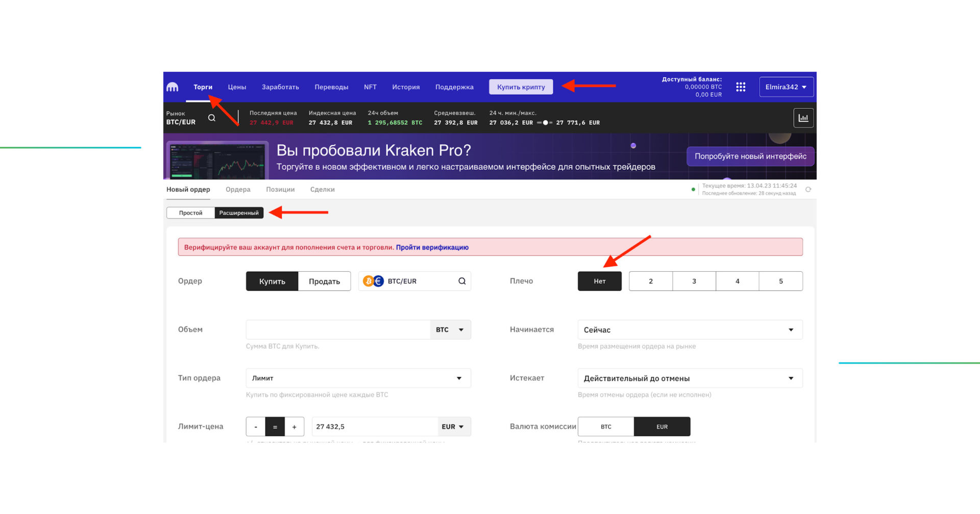The image size is (980, 514).
Task: Switch to the Позиции tab
Action: (280, 189)
